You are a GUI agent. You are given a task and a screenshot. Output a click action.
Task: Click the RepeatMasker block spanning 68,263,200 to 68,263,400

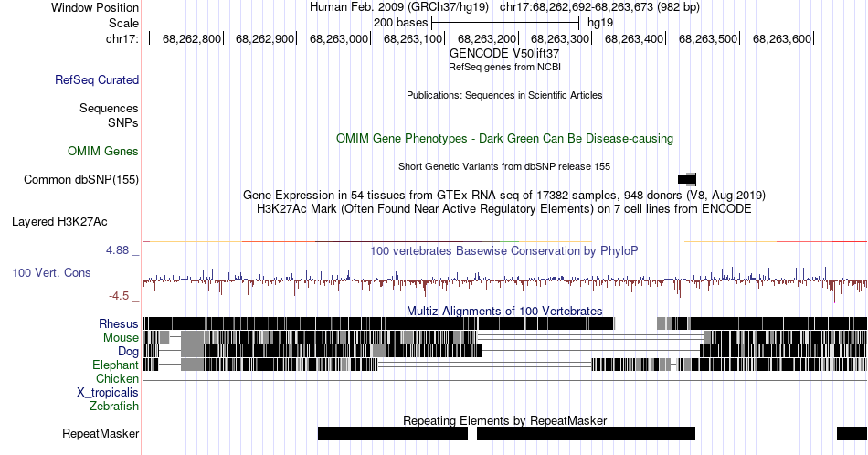point(586,433)
